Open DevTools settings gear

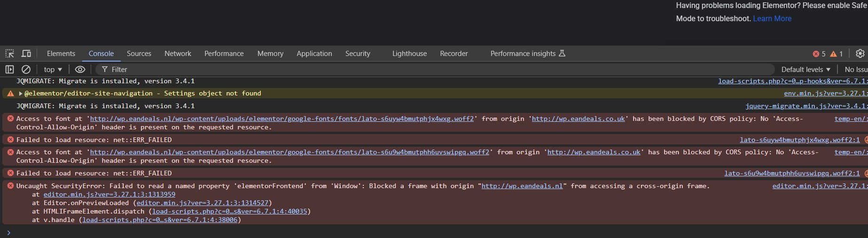click(860, 54)
